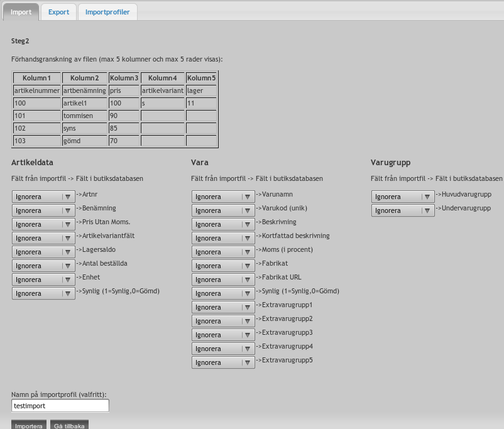Click the '85' price cell
Image resolution: width=504 pixels, height=429 pixels.
124,128
